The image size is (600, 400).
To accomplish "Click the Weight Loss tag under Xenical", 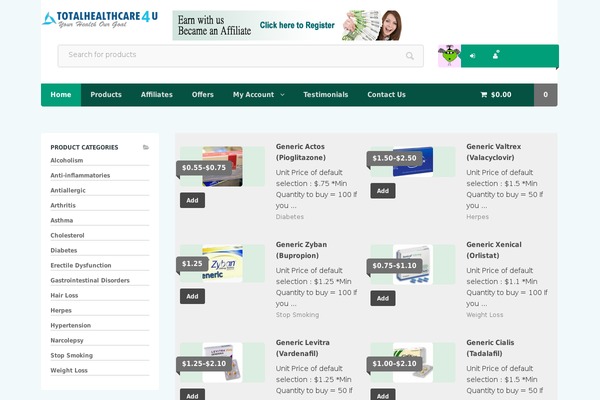I will [x=484, y=315].
